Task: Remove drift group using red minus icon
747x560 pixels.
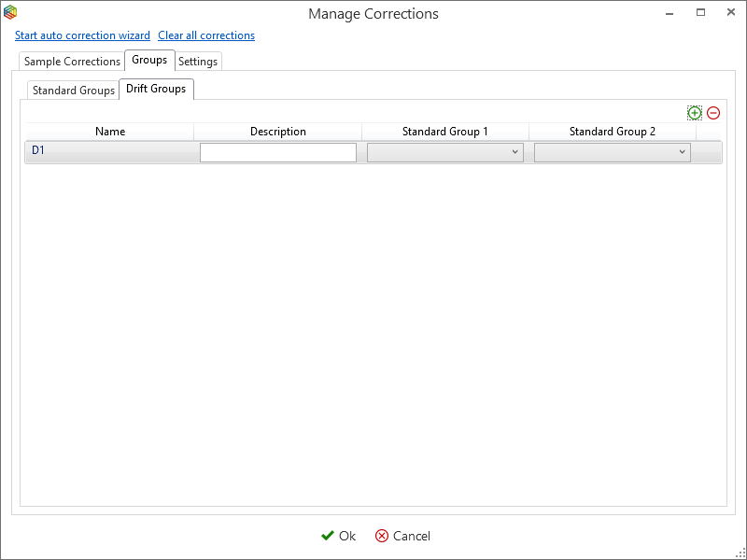Action: click(x=713, y=113)
